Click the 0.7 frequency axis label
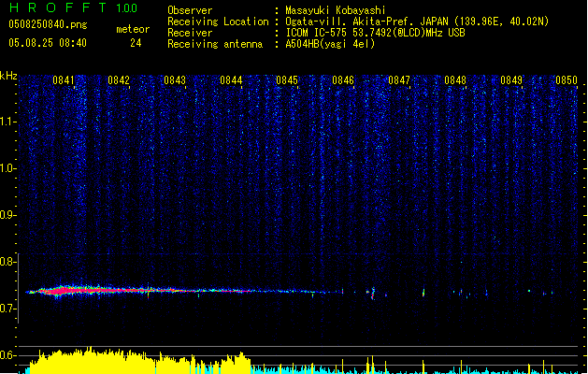The height and width of the screenshot is (374, 588). pos(7,309)
